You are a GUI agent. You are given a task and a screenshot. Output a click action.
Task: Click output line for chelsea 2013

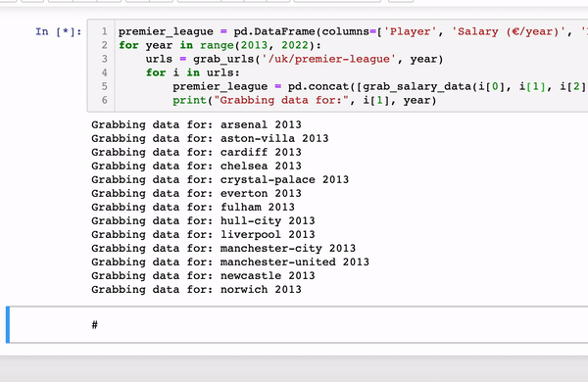[196, 167]
